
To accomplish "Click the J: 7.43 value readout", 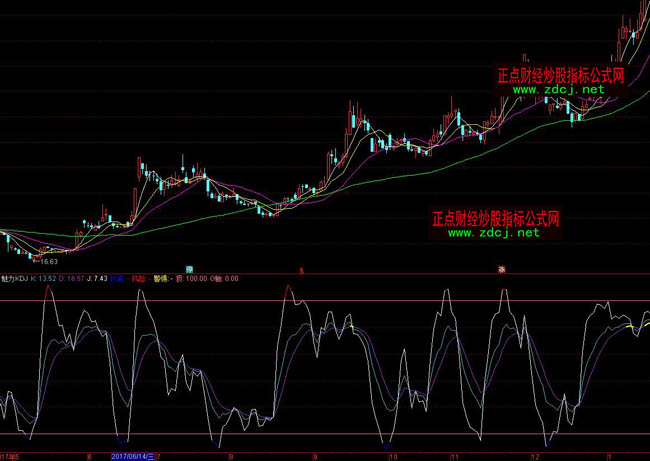I will point(98,278).
